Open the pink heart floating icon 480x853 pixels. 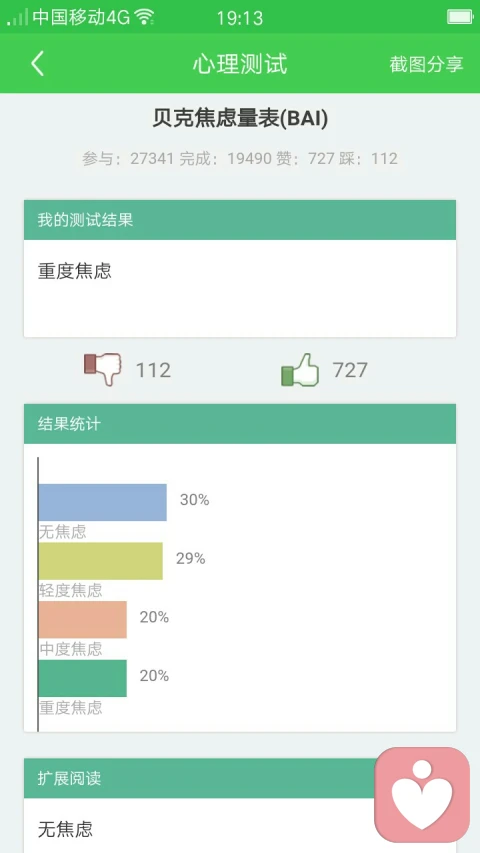click(x=422, y=794)
